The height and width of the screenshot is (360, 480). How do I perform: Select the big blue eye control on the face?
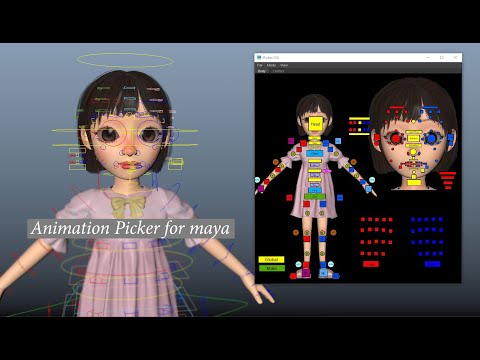tap(431, 138)
